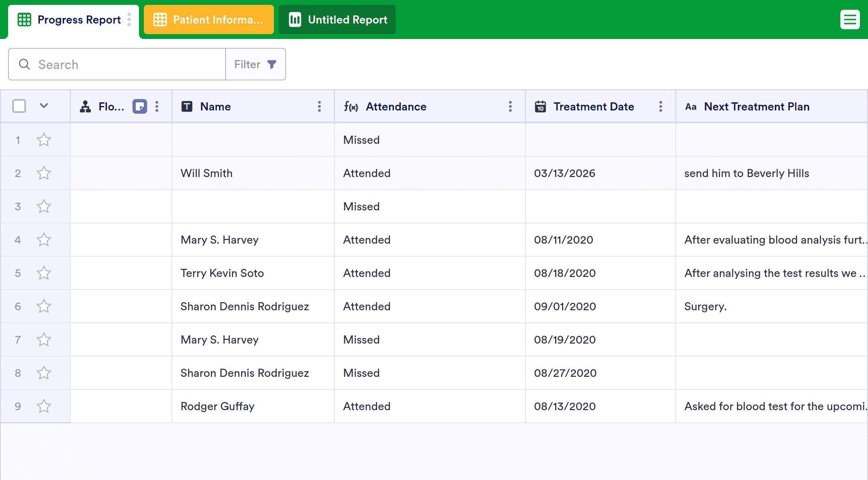Screen dimensions: 868x480
Task: Click the note icon in Flow column header
Action: point(139,106)
